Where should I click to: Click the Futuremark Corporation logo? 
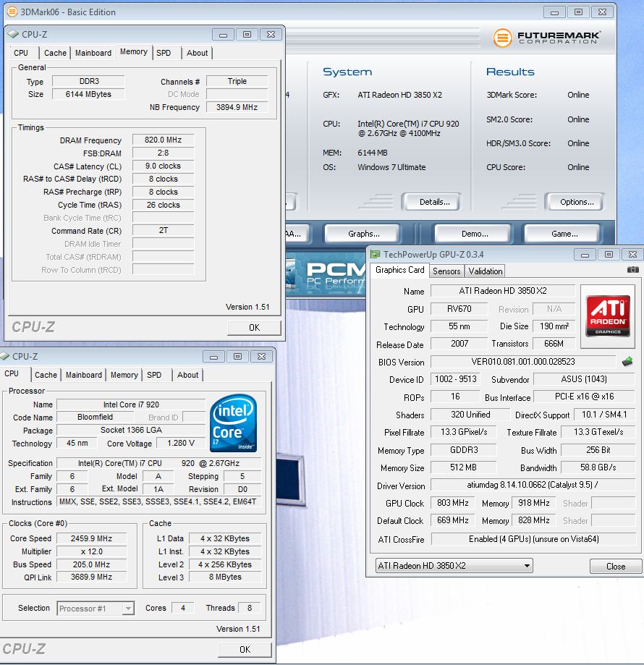[x=546, y=38]
